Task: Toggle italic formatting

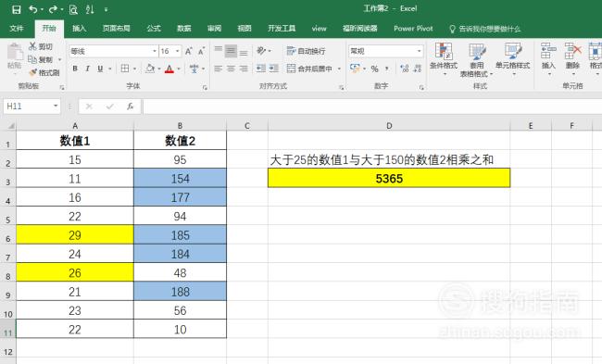Action: click(x=88, y=69)
